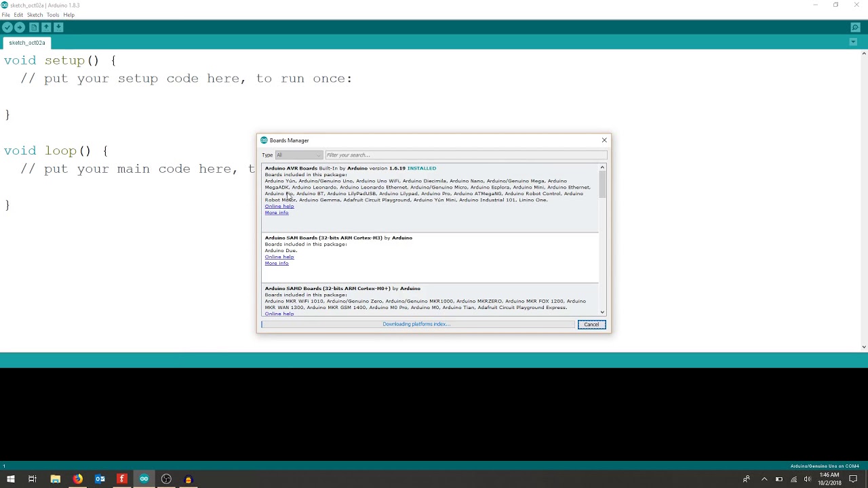This screenshot has width=868, height=488.
Task: Open the Windows Start menu
Action: (x=10, y=479)
